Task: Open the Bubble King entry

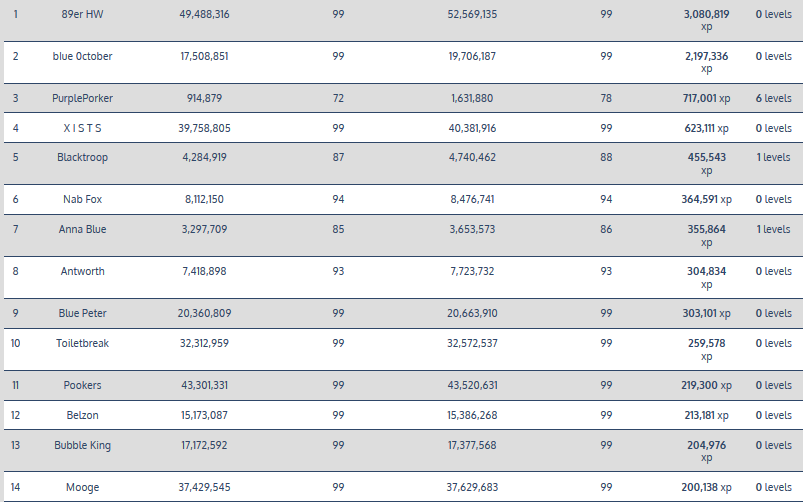Action: (x=82, y=444)
